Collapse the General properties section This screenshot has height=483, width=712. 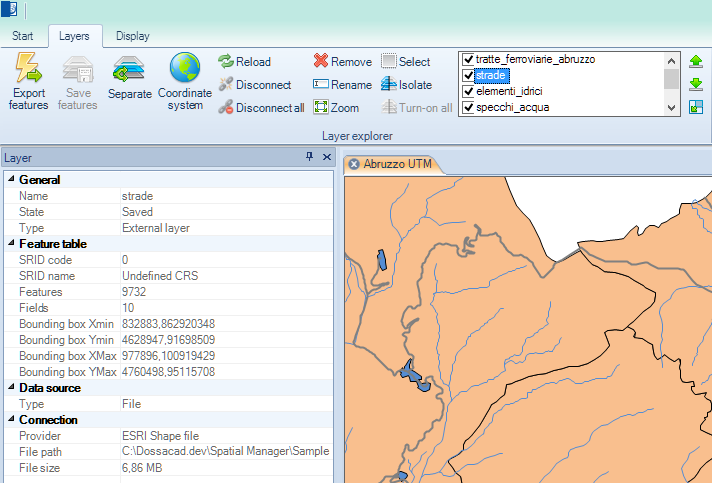[x=11, y=180]
